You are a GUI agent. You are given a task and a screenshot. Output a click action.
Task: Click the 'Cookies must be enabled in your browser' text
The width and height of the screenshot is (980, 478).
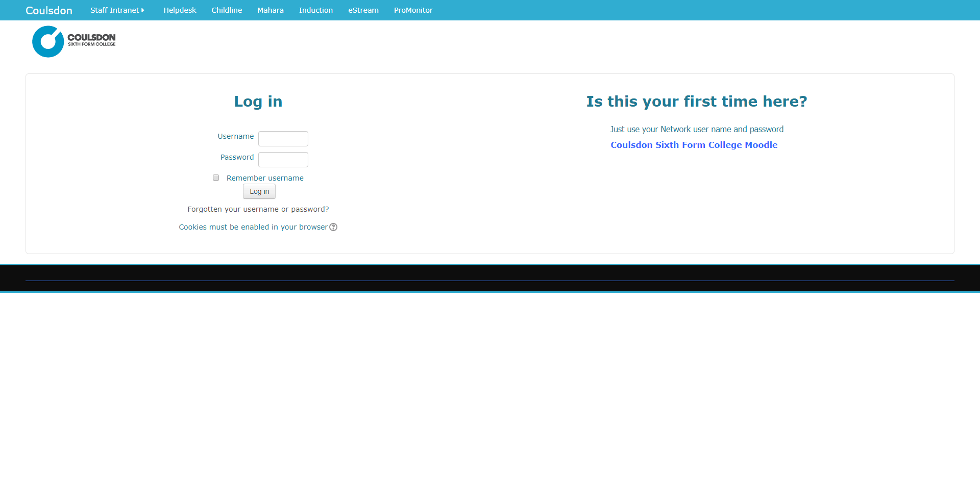(253, 227)
